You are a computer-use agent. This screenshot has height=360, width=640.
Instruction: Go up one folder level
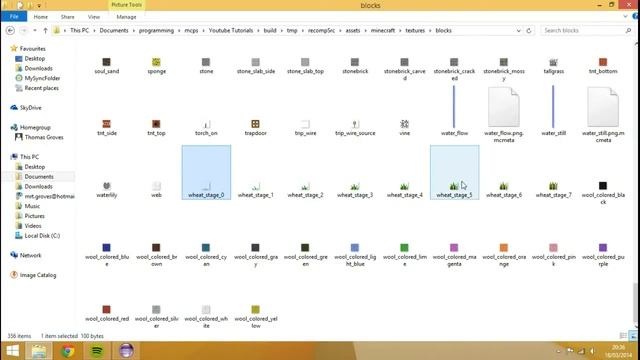(x=45, y=31)
